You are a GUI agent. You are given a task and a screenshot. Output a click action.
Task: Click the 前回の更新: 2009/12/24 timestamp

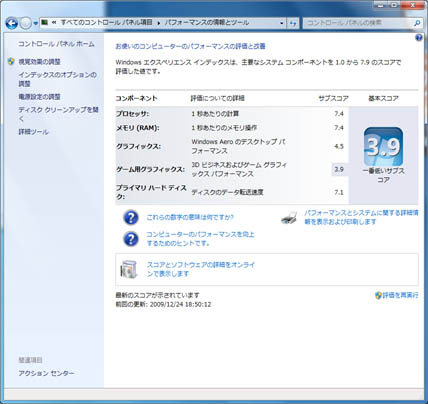(x=163, y=304)
